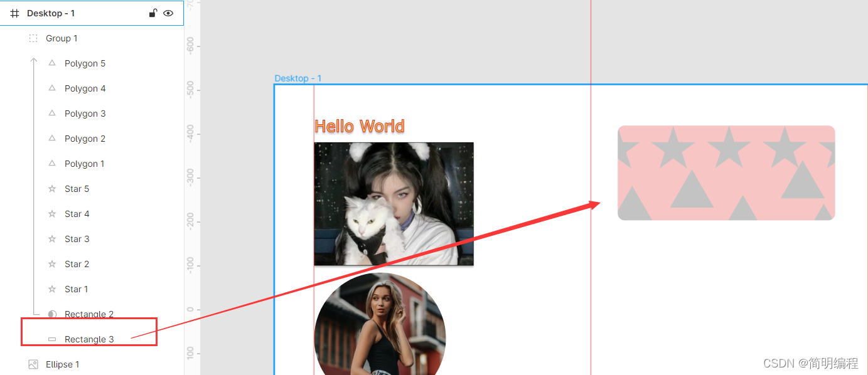The image size is (868, 375).
Task: Select the Star 1 layer
Action: [x=92, y=289]
